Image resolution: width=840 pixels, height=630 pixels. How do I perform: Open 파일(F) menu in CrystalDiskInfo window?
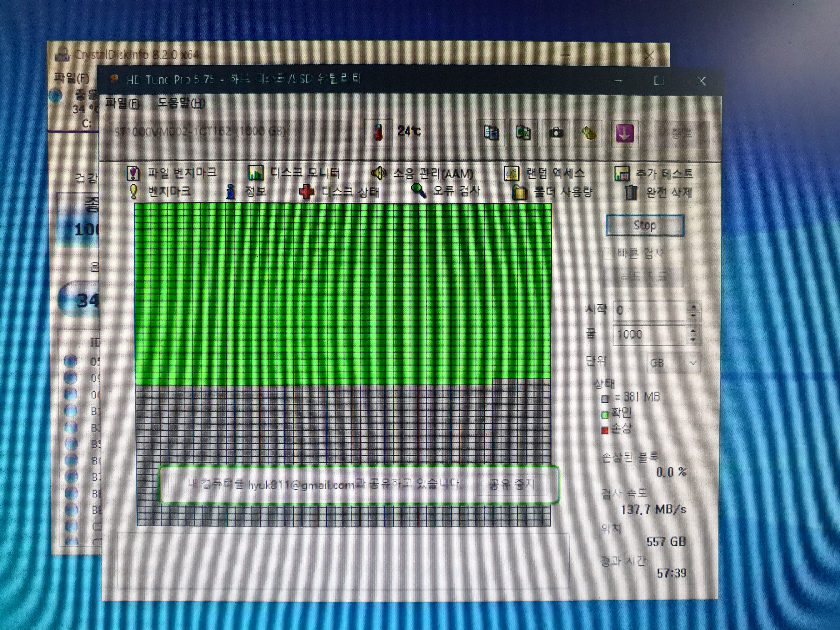point(72,78)
